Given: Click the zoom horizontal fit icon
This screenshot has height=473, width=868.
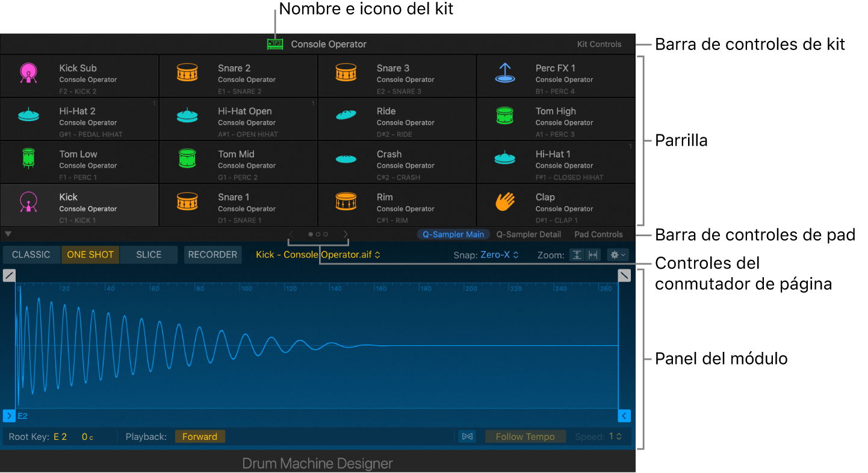Looking at the screenshot, I should [x=593, y=255].
